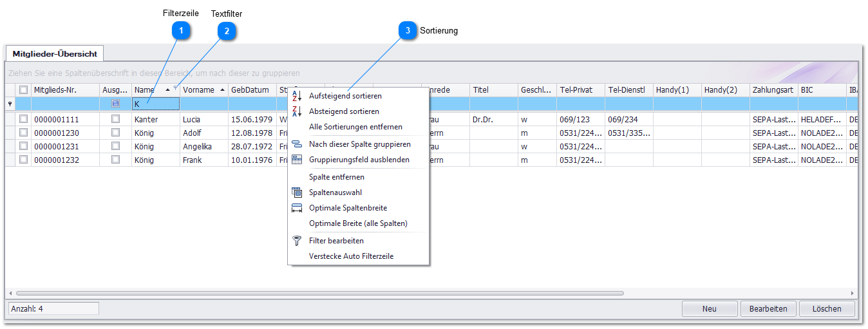Click the horizontal scrollbar thumb
Image resolution: width=868 pixels, height=329 pixels.
pos(319,293)
